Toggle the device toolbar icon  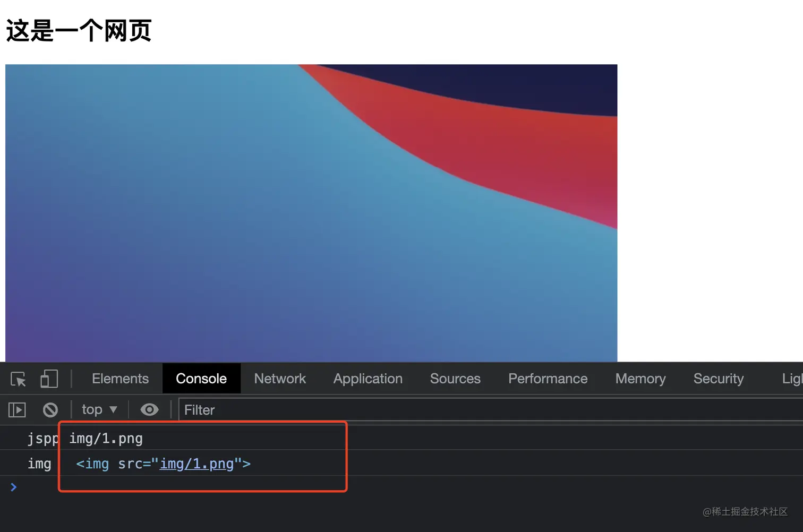[49, 379]
